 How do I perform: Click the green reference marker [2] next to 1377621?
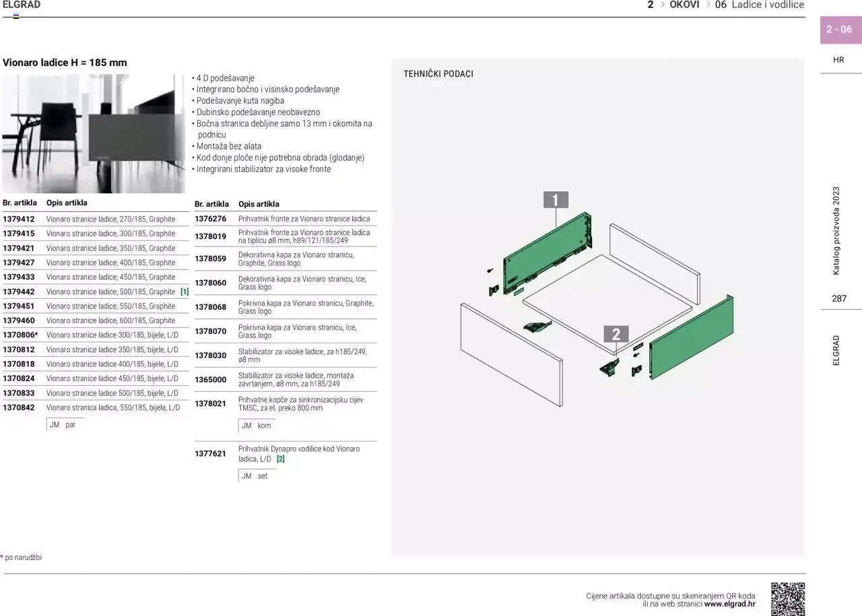click(x=280, y=458)
